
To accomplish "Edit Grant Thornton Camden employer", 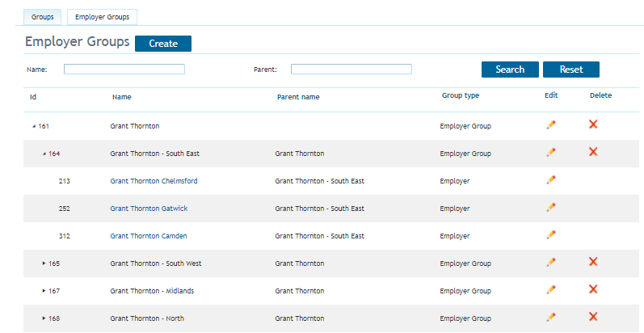I will pyautogui.click(x=551, y=235).
